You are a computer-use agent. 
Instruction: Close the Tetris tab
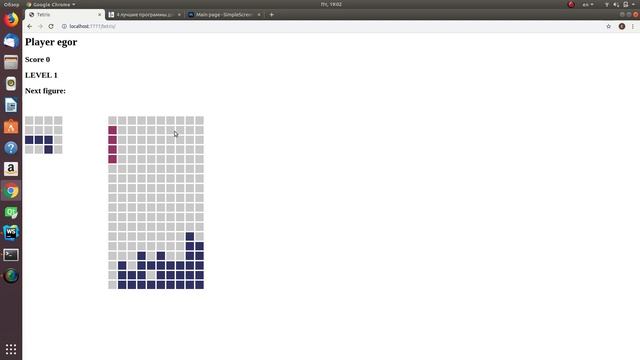[x=99, y=15]
